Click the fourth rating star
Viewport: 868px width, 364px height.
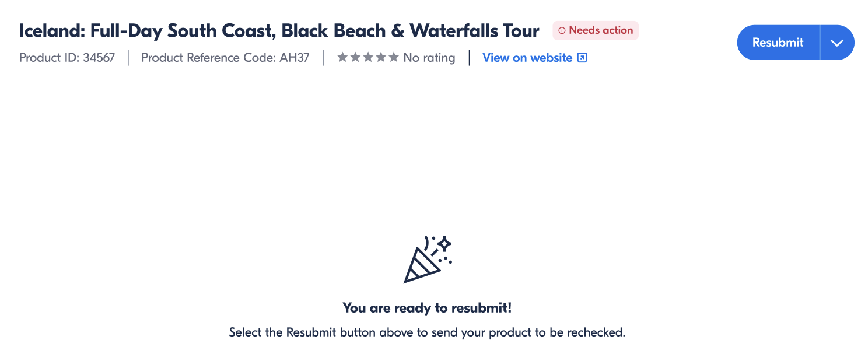point(381,57)
